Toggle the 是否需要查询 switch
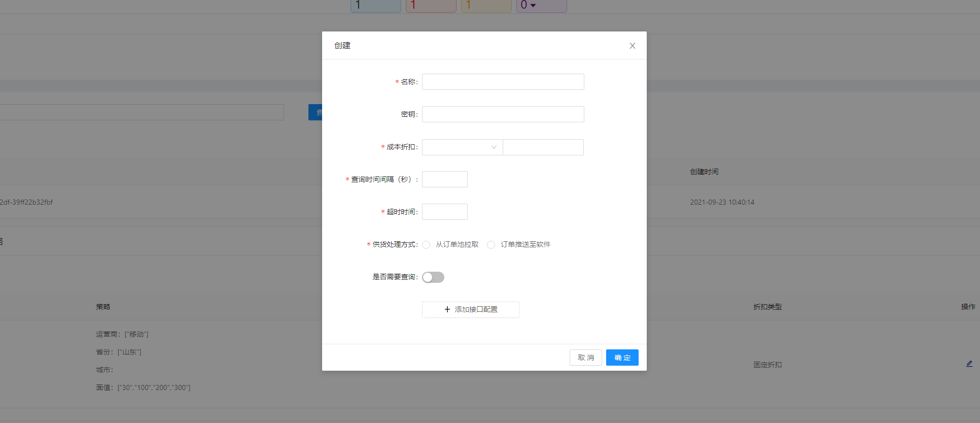Viewport: 980px width, 423px height. tap(433, 277)
